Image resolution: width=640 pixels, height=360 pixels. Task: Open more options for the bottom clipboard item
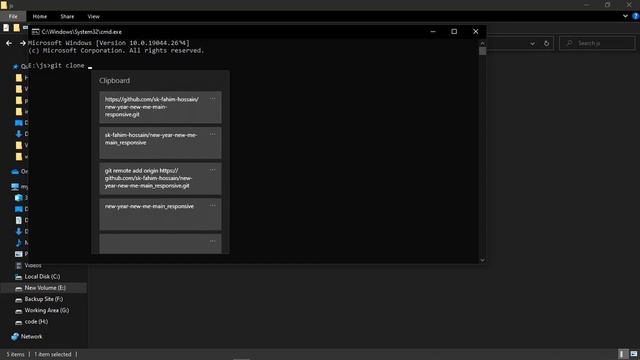click(x=212, y=241)
